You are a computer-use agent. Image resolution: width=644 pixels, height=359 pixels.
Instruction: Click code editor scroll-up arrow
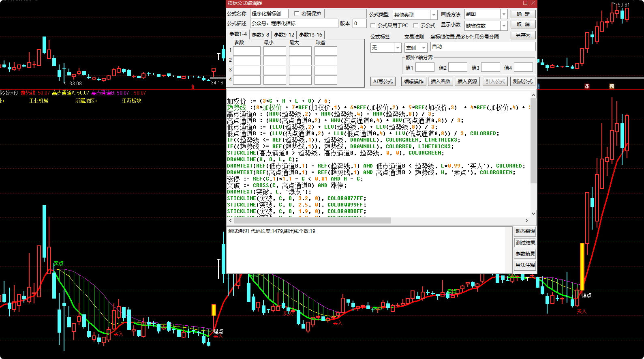point(533,95)
